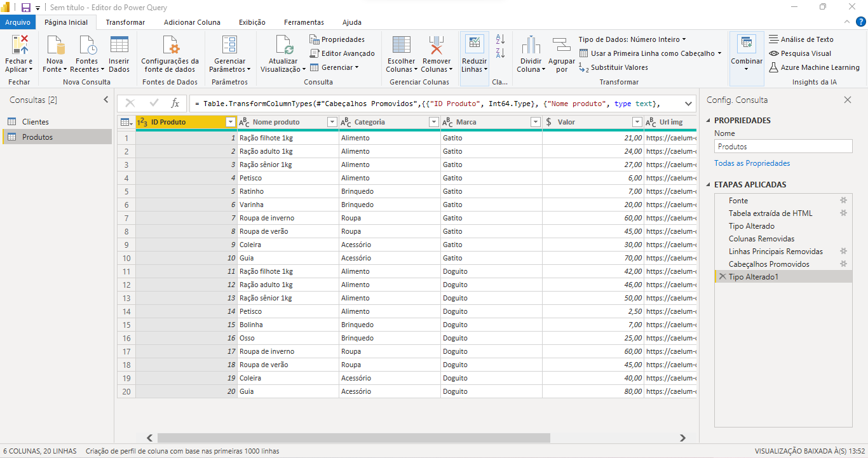Cancel formula with the X icon
868x458 pixels.
(x=130, y=104)
